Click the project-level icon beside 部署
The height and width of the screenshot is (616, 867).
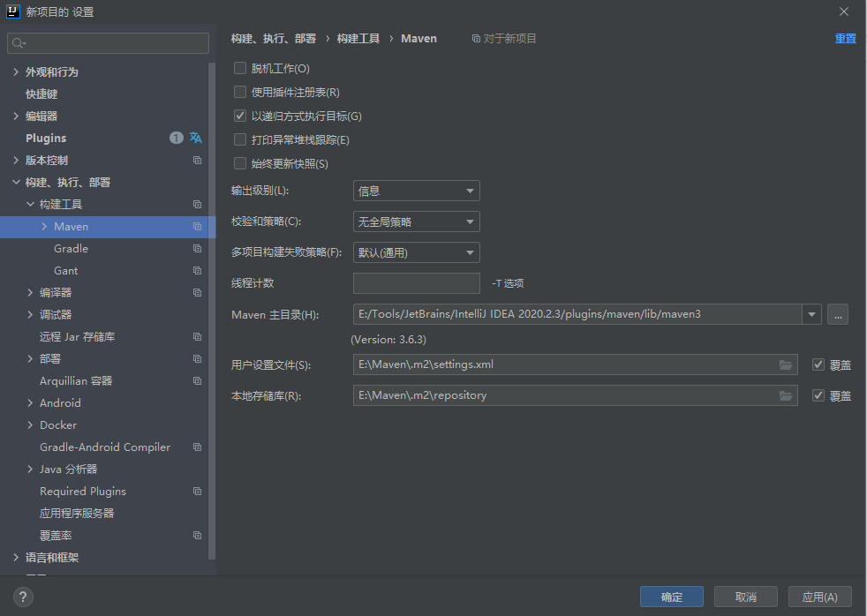(197, 358)
